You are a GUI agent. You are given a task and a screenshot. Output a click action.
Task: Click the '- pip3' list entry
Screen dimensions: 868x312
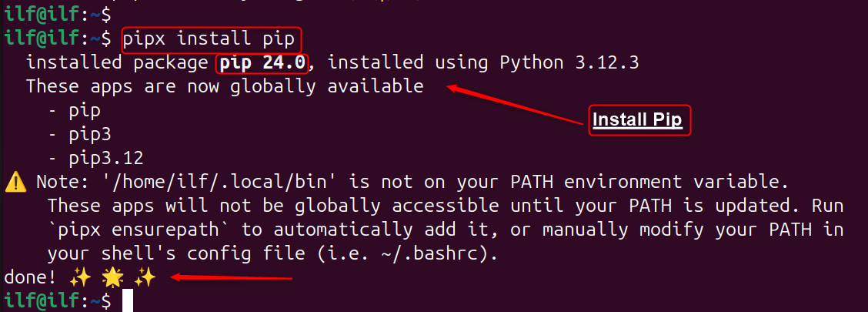80,135
